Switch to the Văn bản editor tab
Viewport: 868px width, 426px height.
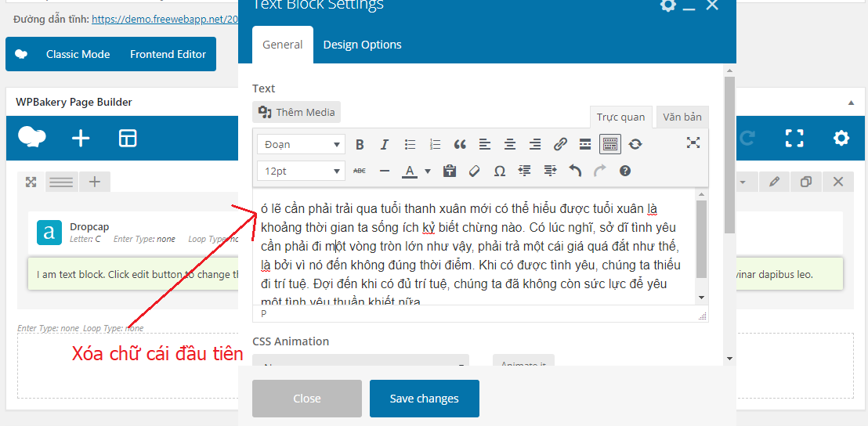[x=682, y=117]
